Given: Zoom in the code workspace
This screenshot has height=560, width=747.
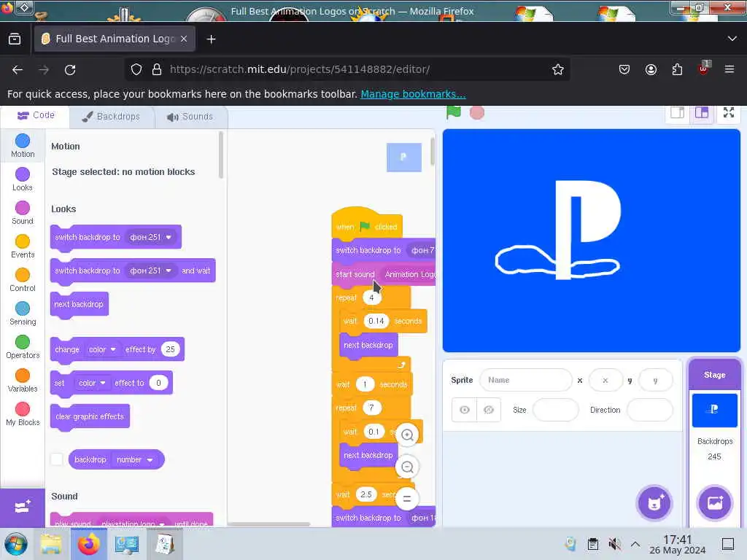Looking at the screenshot, I should pyautogui.click(x=407, y=435).
